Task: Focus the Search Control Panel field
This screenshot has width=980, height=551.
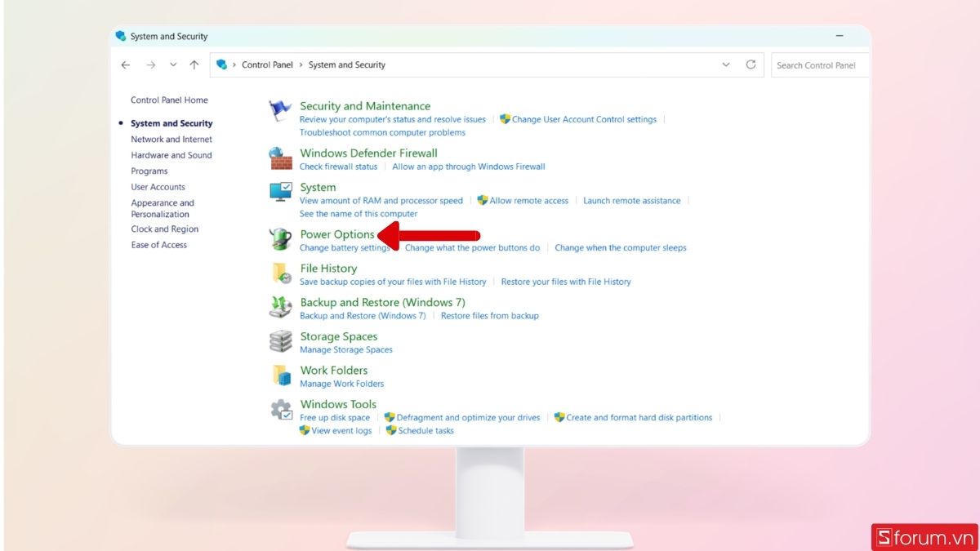Action: (x=819, y=65)
